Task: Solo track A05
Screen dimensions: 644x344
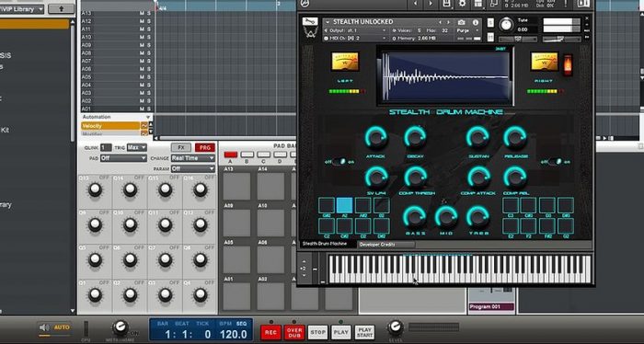Action: tap(148, 76)
